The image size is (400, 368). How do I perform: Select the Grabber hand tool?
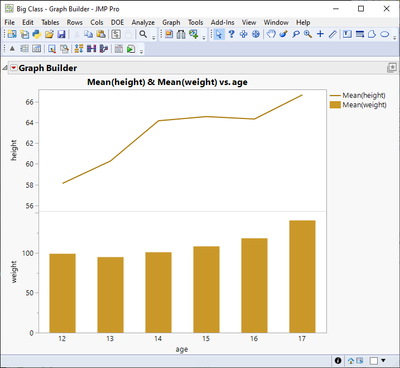(271, 34)
